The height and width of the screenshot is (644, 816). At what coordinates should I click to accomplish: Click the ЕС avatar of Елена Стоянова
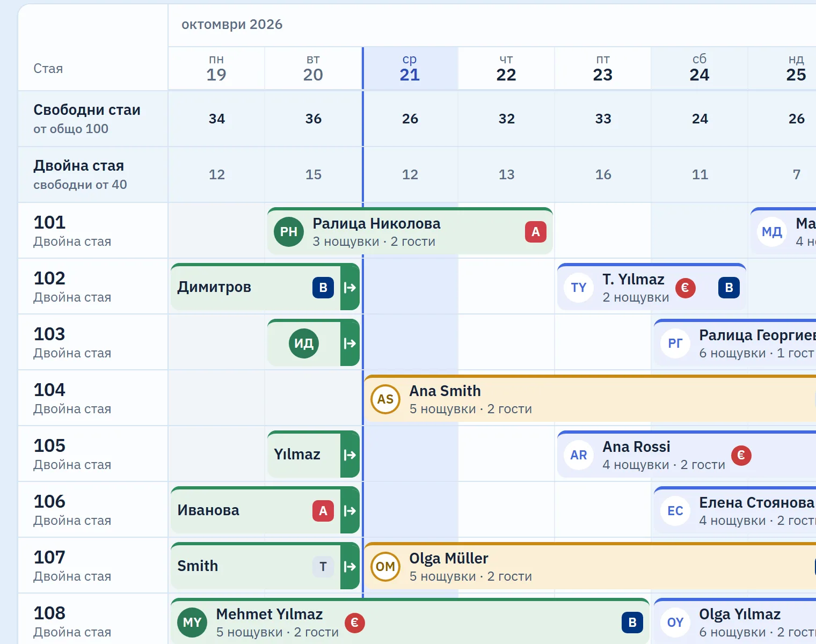click(x=675, y=511)
